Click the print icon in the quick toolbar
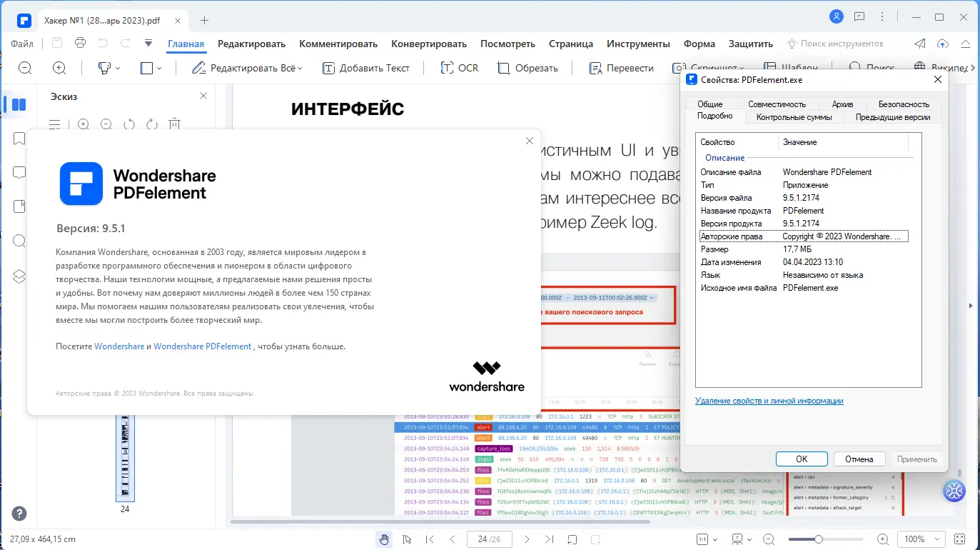 tap(80, 43)
